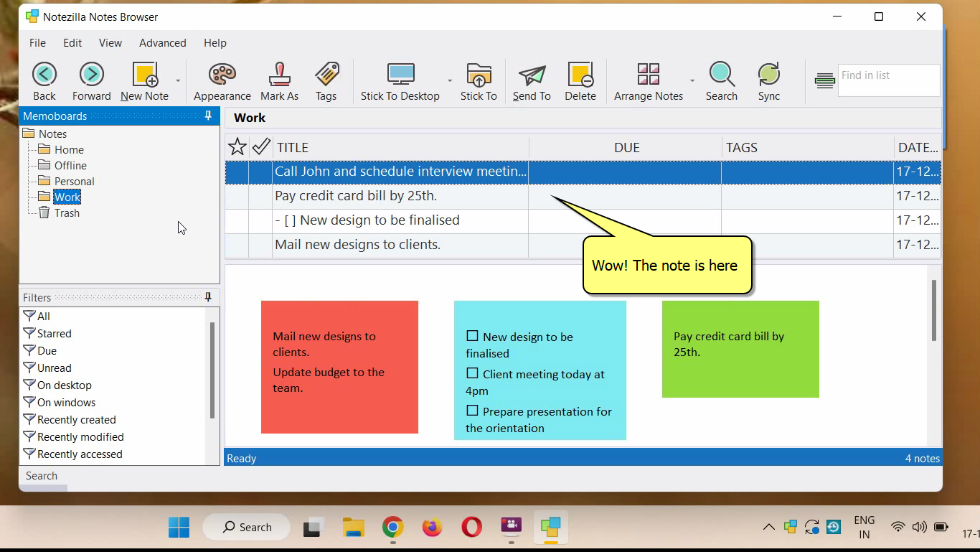Apply the Starred filter
The image size is (980, 552).
click(47, 333)
